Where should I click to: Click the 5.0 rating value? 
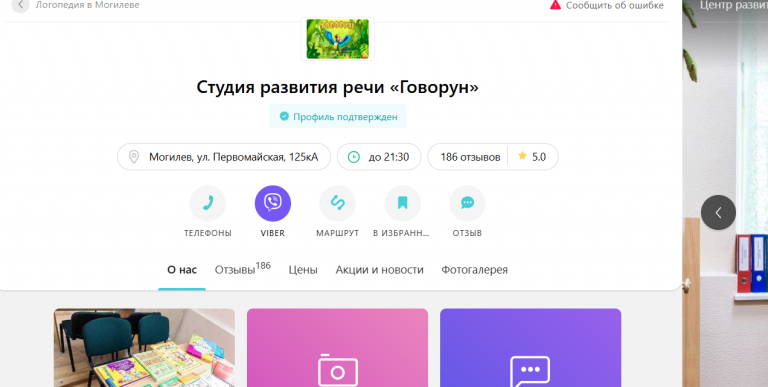[539, 157]
